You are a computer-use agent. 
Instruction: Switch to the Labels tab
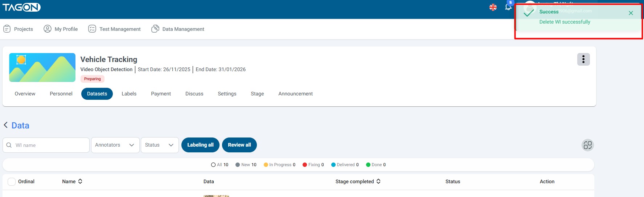pos(129,94)
